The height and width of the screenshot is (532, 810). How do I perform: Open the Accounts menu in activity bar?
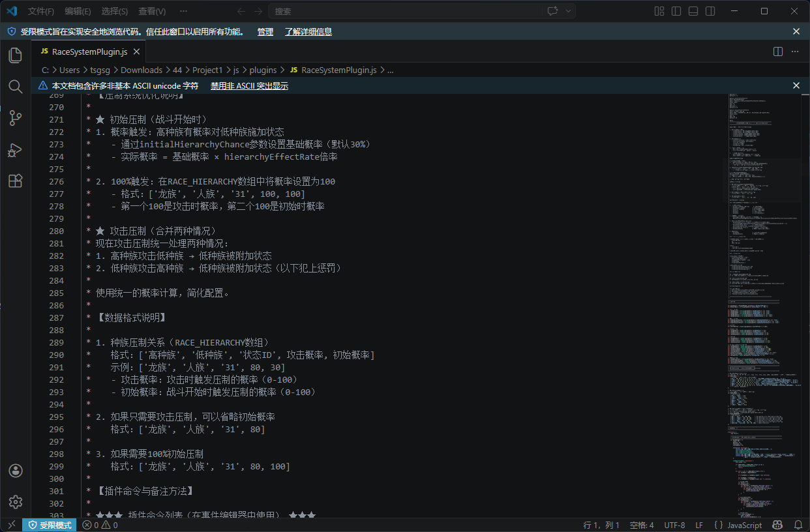click(16, 471)
